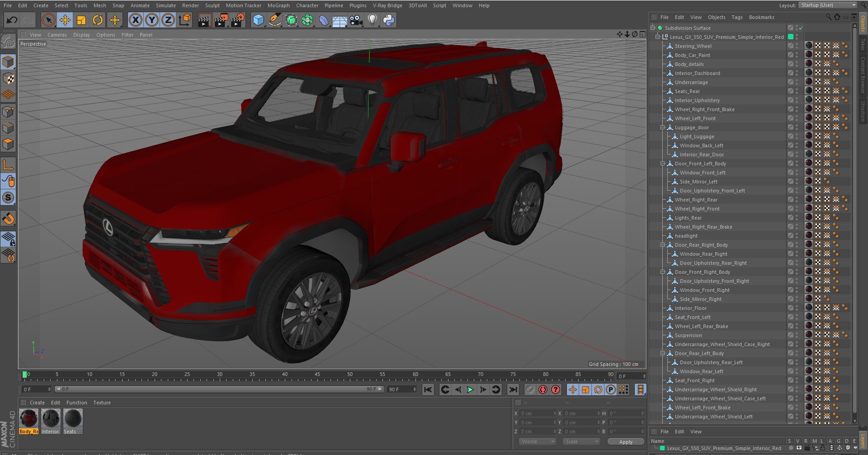
Task: Click the Enable Snap icon
Action: click(8, 219)
